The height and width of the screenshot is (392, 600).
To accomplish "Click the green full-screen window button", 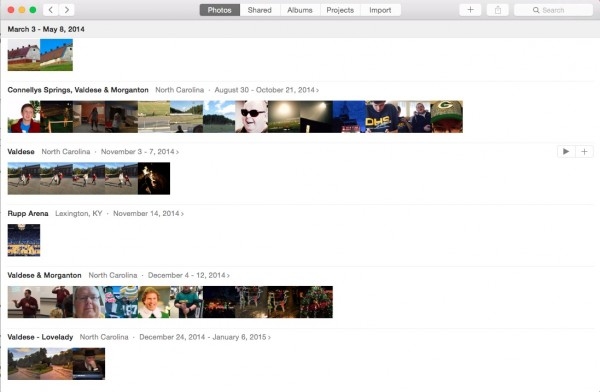I will [33, 10].
